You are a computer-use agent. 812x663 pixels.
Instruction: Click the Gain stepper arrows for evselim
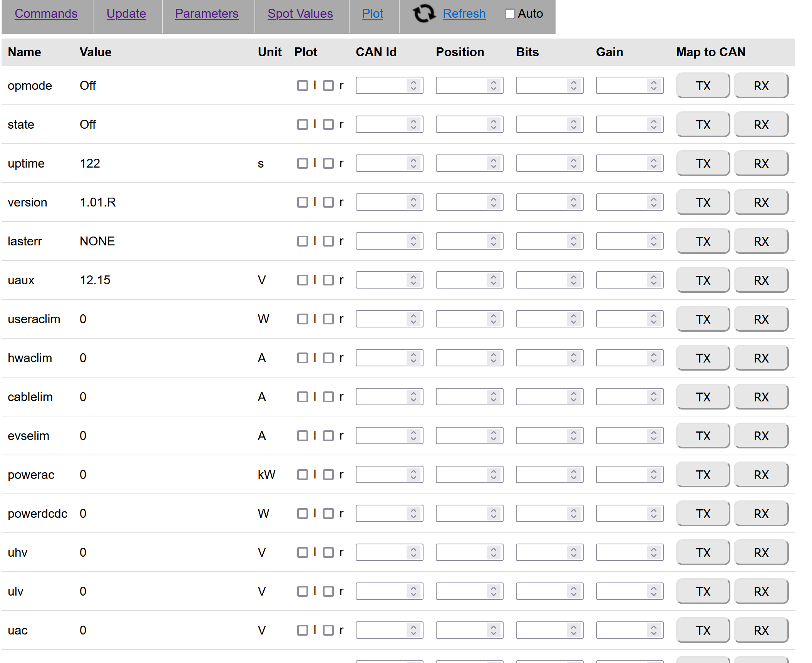(x=653, y=436)
